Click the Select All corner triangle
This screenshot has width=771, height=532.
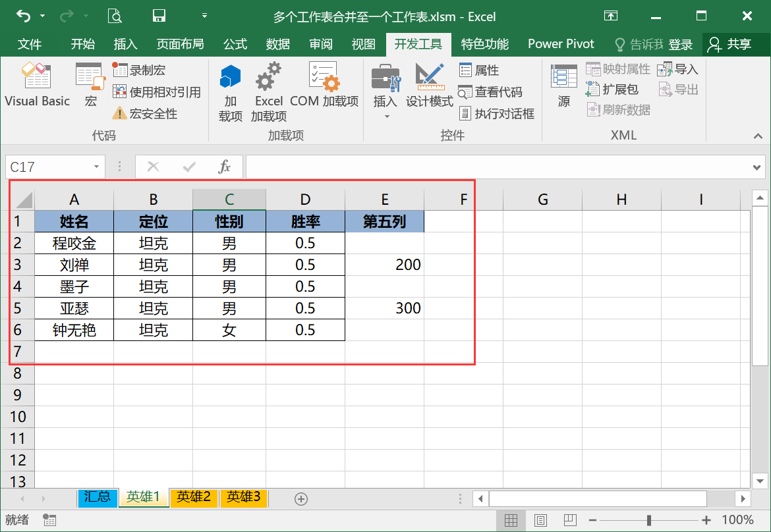click(x=24, y=199)
